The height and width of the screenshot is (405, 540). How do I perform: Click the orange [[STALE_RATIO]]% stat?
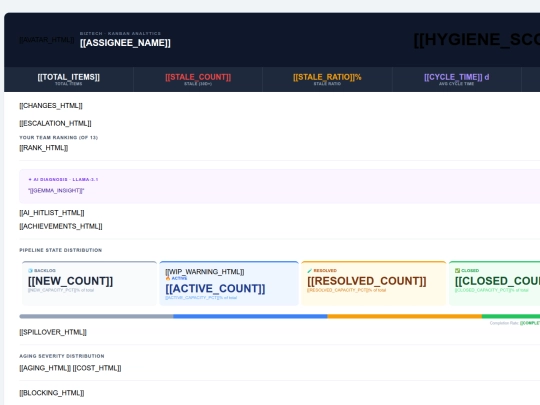pyautogui.click(x=327, y=77)
